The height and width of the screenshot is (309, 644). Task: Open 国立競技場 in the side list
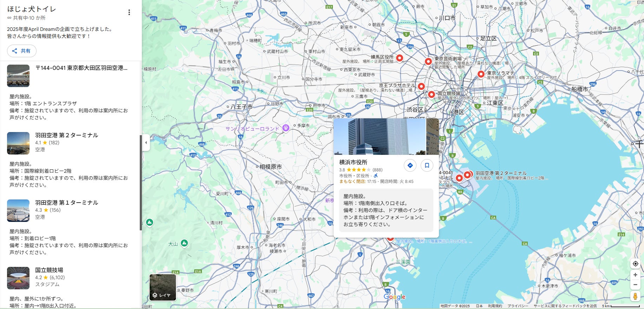[49, 270]
